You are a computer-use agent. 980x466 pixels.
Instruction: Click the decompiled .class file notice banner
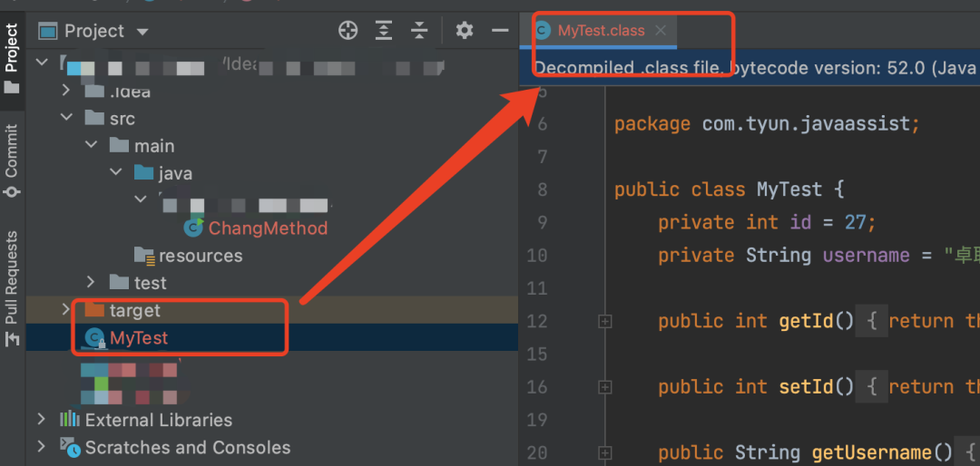tap(750, 68)
